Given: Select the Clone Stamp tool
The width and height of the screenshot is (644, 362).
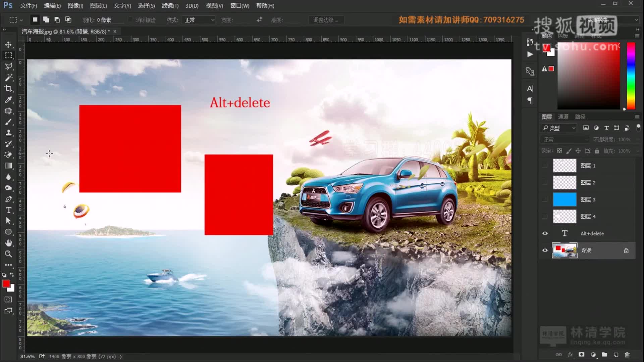Looking at the screenshot, I should pos(8,133).
